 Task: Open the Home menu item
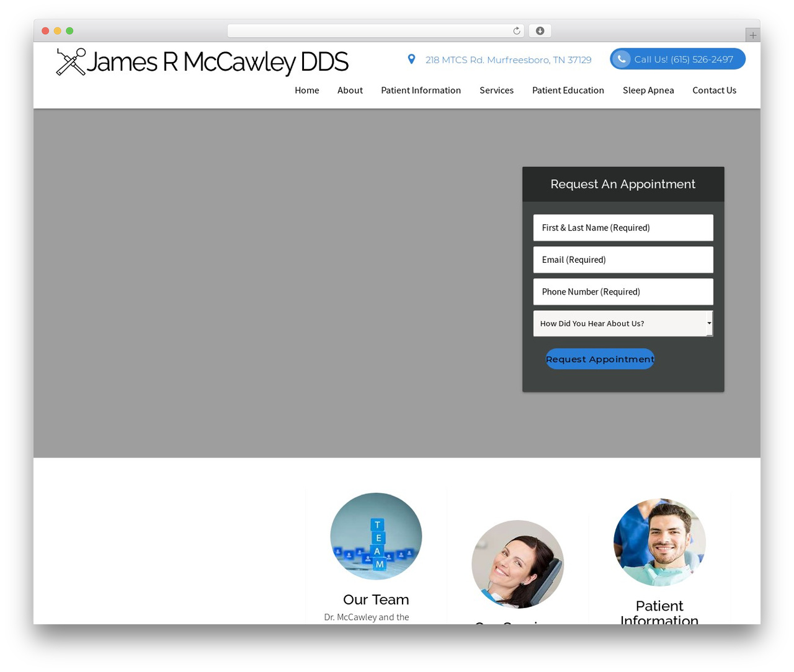pos(307,91)
